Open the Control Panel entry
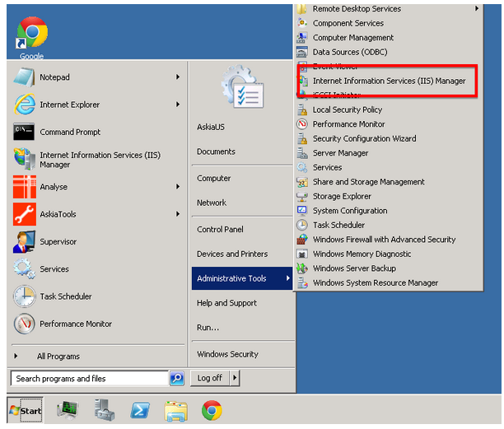This screenshot has width=504, height=429. [x=220, y=230]
